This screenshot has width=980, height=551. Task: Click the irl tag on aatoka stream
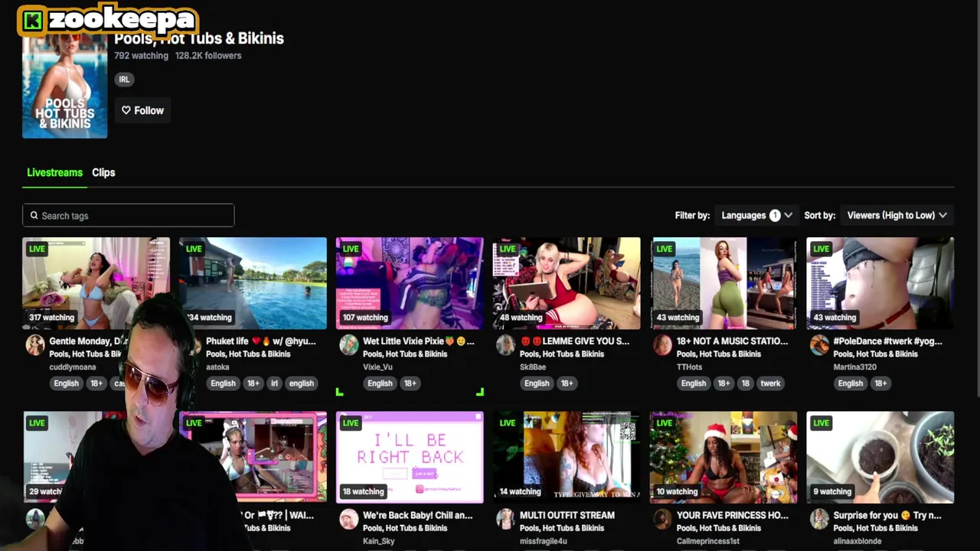click(274, 383)
